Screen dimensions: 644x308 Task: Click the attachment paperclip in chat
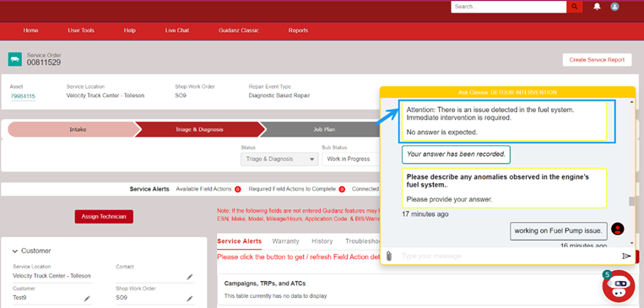click(x=388, y=257)
